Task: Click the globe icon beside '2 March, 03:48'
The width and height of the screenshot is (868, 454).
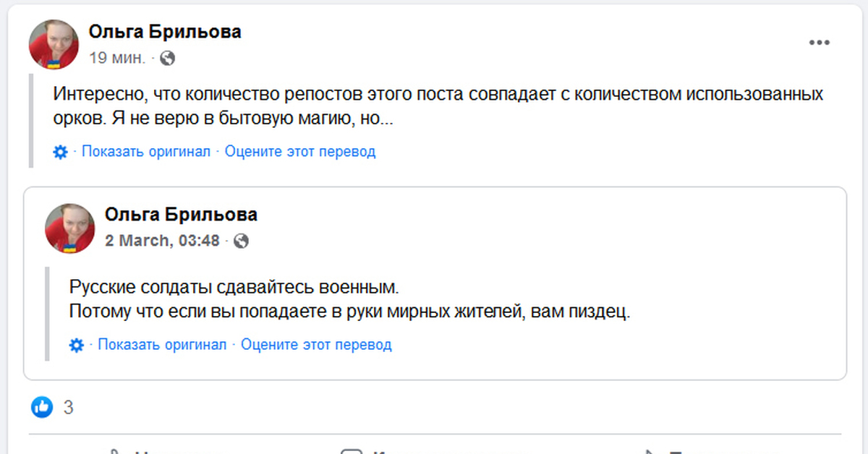Action: (242, 241)
